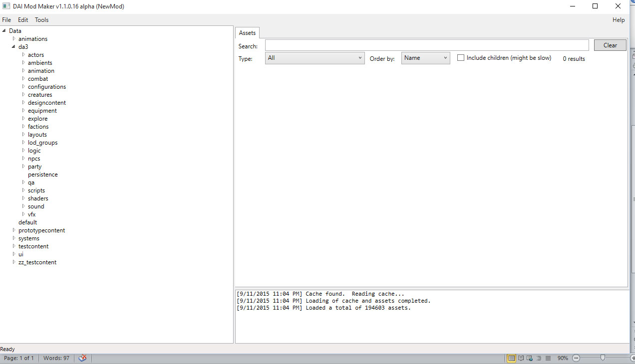Select the systems tree item
635x364 pixels.
click(x=29, y=238)
